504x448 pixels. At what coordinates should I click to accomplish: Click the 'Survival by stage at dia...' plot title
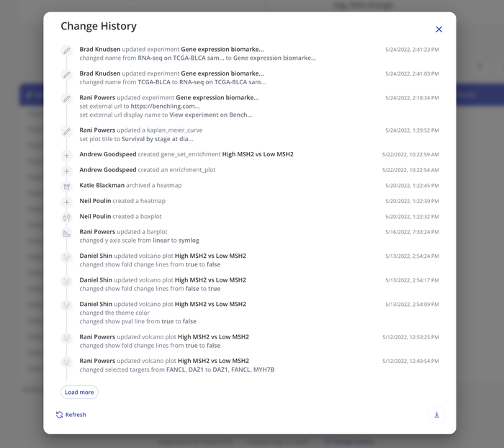pos(158,139)
